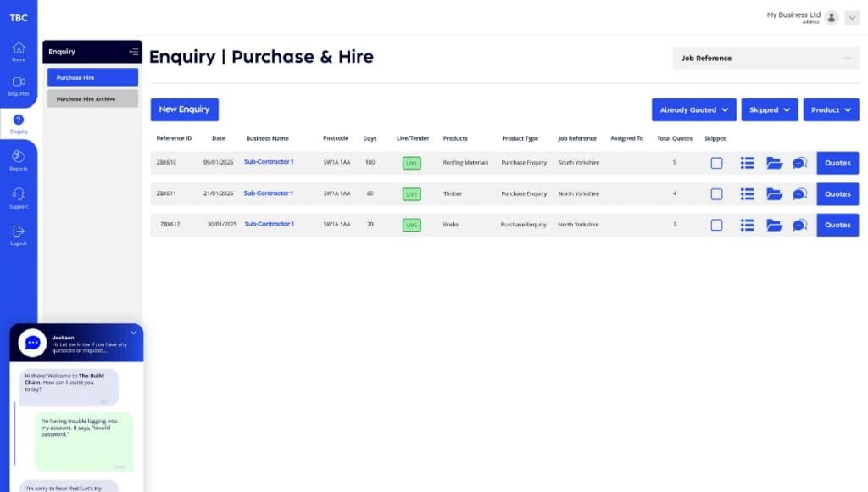Image resolution: width=868 pixels, height=492 pixels.
Task: Click the Logout icon
Action: (19, 232)
